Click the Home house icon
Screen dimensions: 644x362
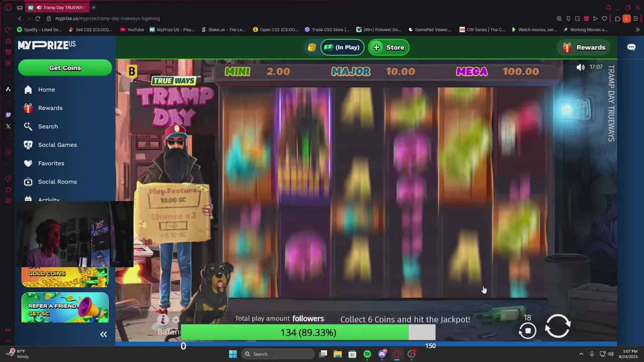[28, 89]
